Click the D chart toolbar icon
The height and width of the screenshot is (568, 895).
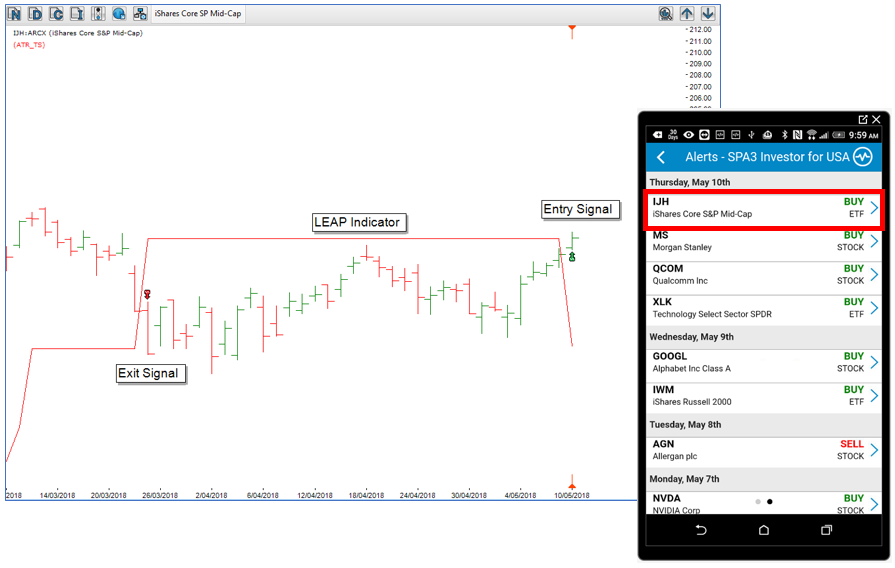click(35, 14)
